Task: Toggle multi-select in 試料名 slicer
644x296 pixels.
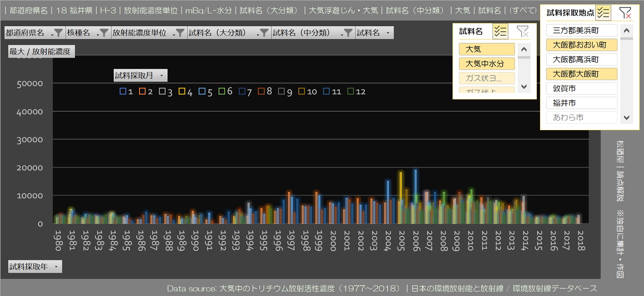Action: coord(501,31)
